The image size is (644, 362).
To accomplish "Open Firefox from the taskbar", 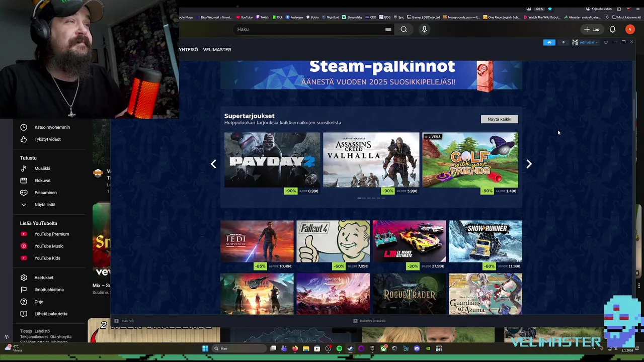I will click(295, 348).
